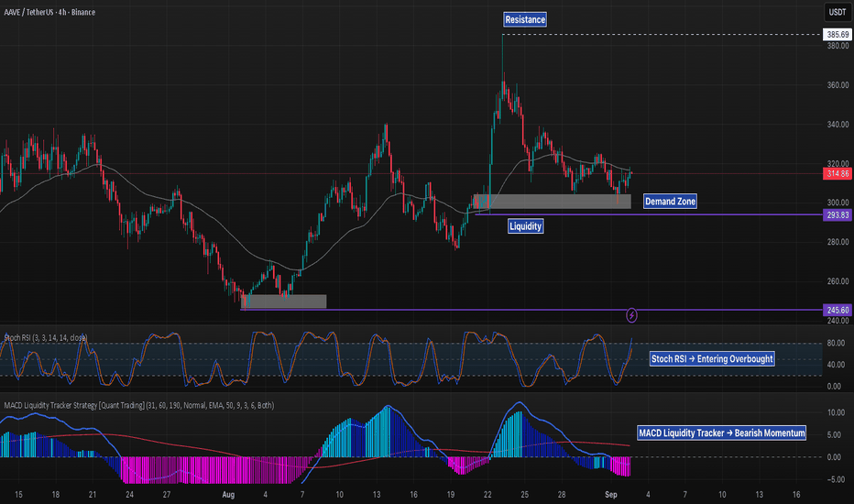Click the AAVE / TetherUS chart title
Viewport: 854px width, 504px height.
click(x=49, y=12)
